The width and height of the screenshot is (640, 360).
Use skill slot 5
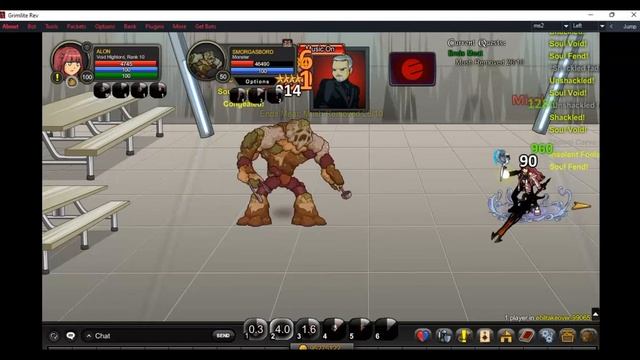pyautogui.click(x=361, y=329)
